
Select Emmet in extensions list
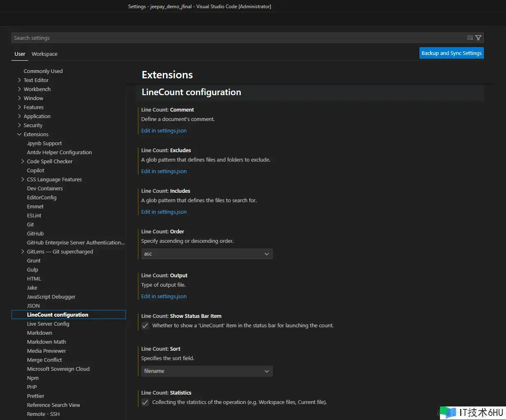click(x=35, y=206)
